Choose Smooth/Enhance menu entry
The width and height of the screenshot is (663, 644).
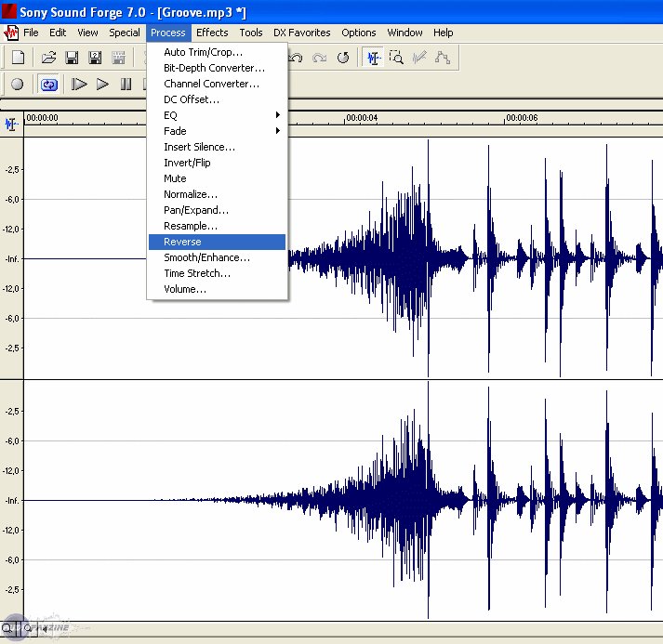[x=217, y=257]
